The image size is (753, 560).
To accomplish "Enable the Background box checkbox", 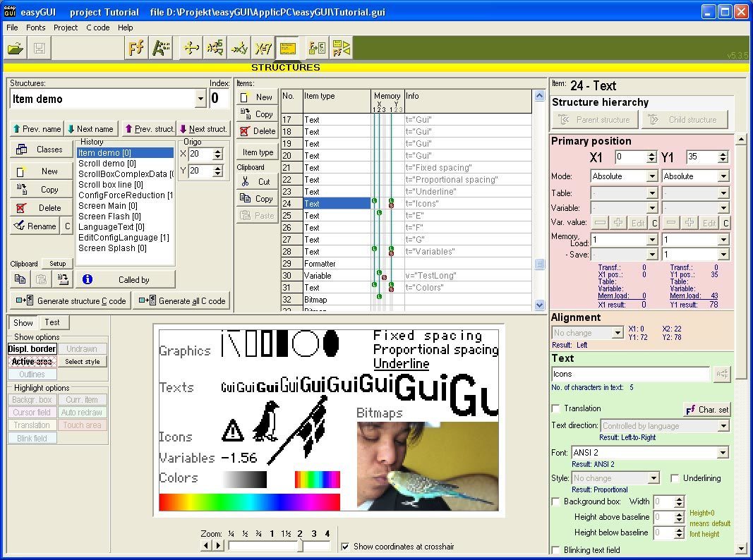I will pyautogui.click(x=556, y=501).
